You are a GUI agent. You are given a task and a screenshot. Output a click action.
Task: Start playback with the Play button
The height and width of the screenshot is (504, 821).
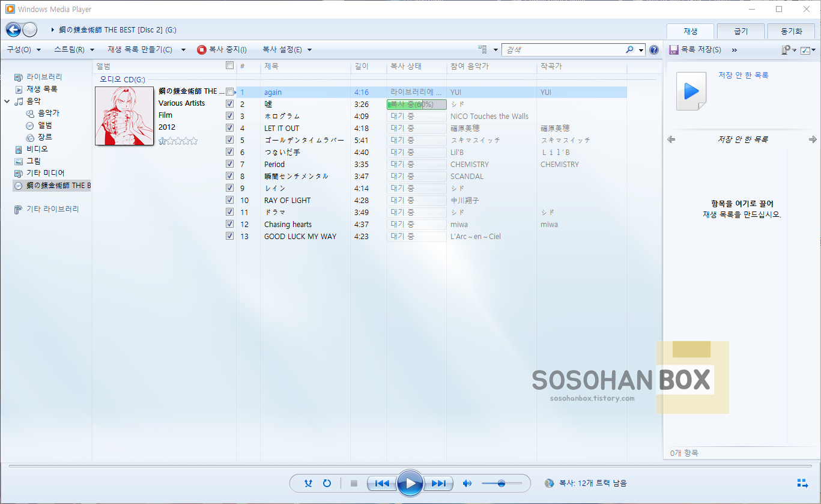pyautogui.click(x=410, y=483)
